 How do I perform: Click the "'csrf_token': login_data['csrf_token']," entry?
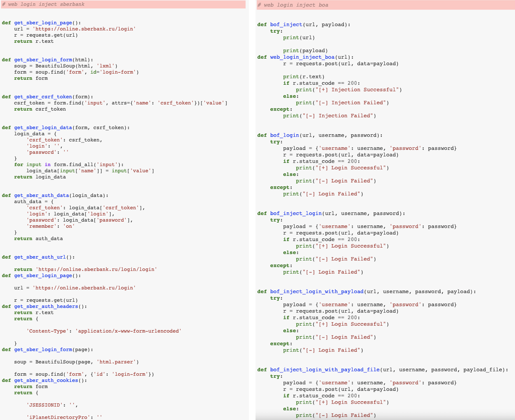tap(86, 207)
